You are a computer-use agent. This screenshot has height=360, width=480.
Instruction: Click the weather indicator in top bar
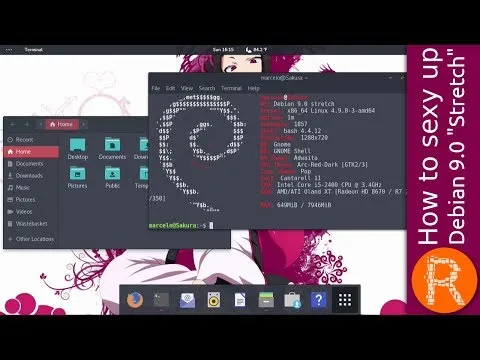[256, 50]
